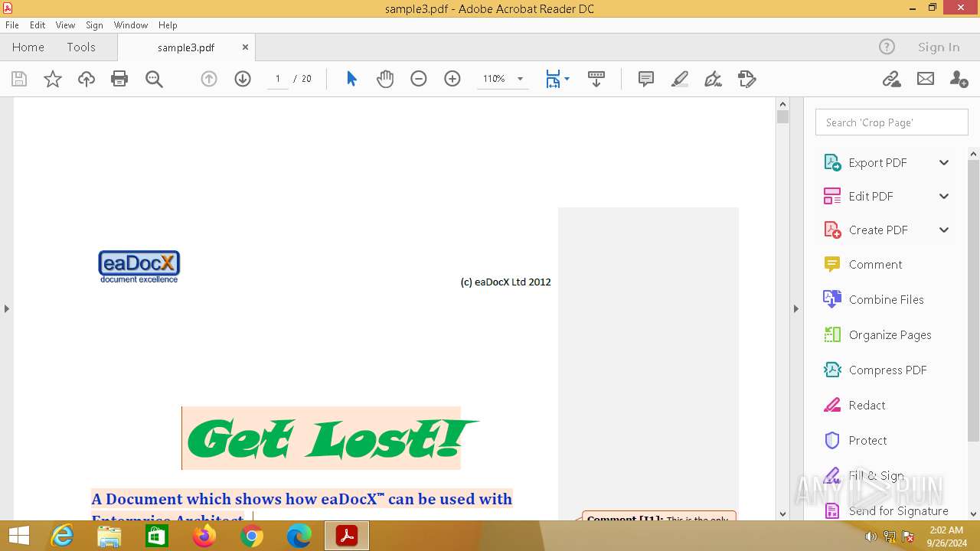
Task: Choose the Selection arrow tool
Action: tap(351, 79)
